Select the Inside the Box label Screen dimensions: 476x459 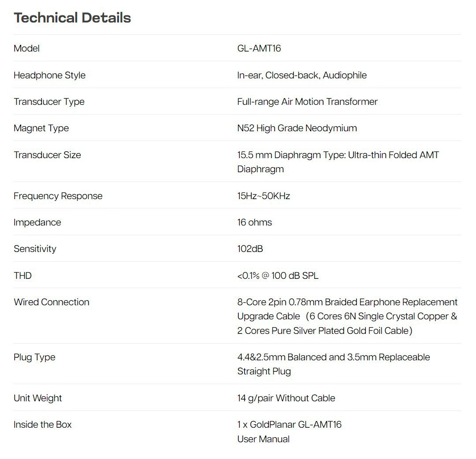pyautogui.click(x=42, y=424)
